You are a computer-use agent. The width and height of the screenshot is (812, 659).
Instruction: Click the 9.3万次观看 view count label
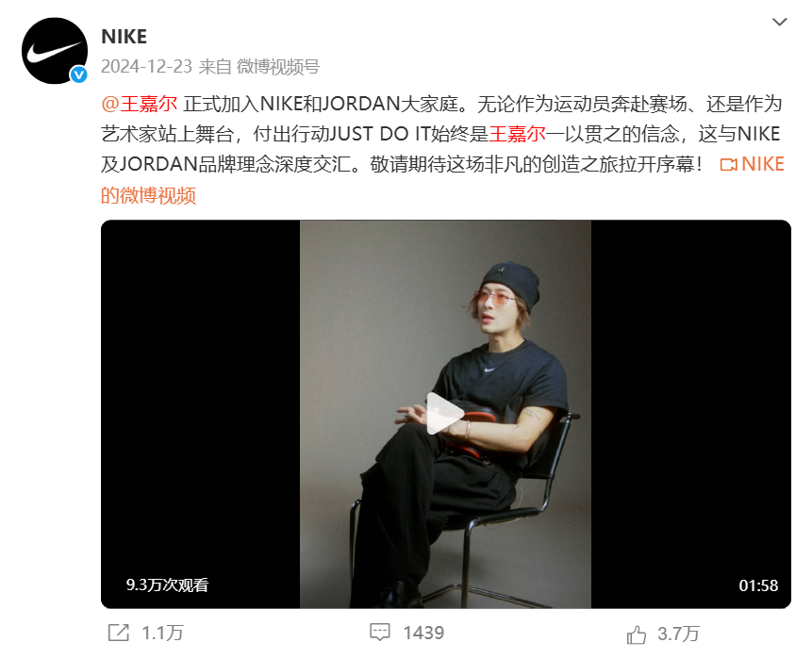point(167,585)
